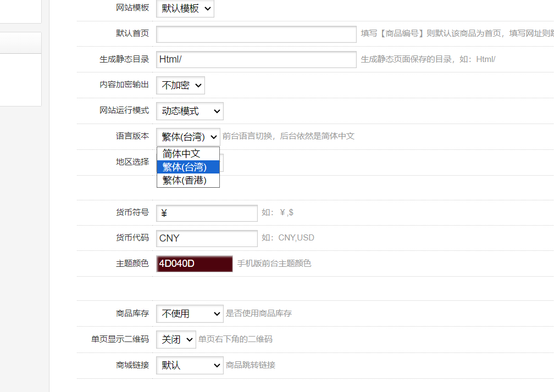The width and height of the screenshot is (554, 392).
Task: Click the 网站模板 label text
Action: pos(132,7)
